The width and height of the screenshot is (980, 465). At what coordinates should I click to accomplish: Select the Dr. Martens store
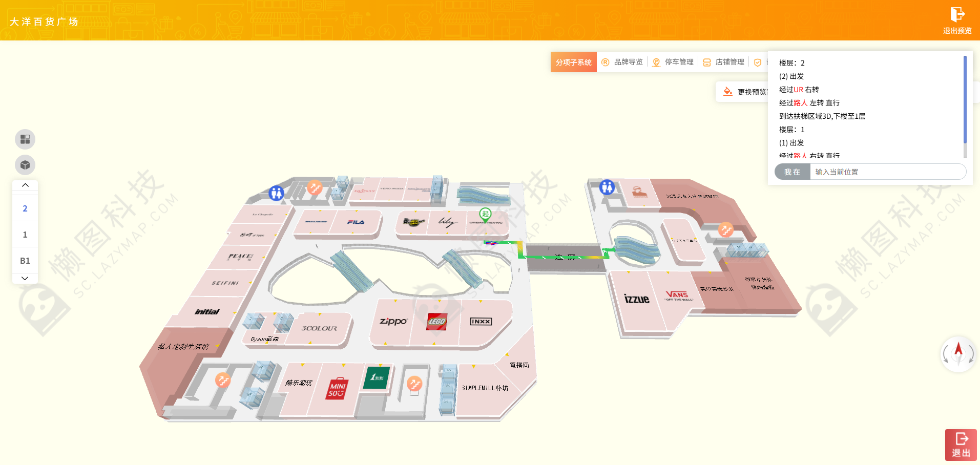pyautogui.click(x=414, y=222)
